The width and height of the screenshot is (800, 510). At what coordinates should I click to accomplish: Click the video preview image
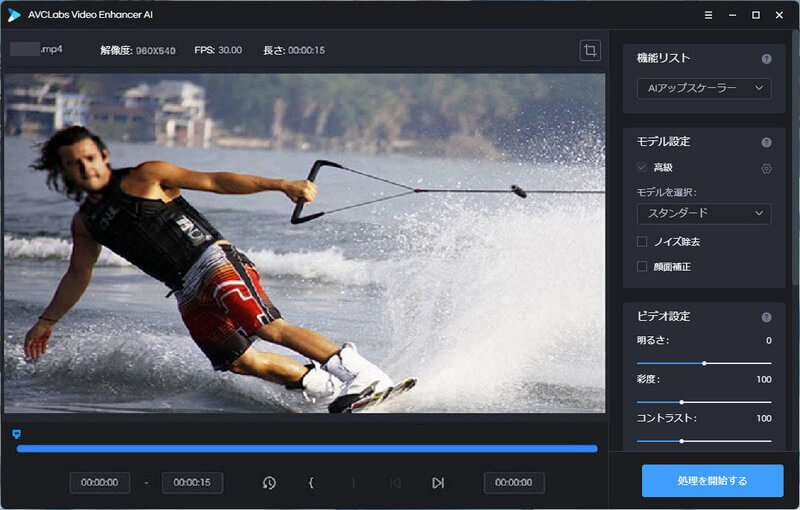point(305,243)
